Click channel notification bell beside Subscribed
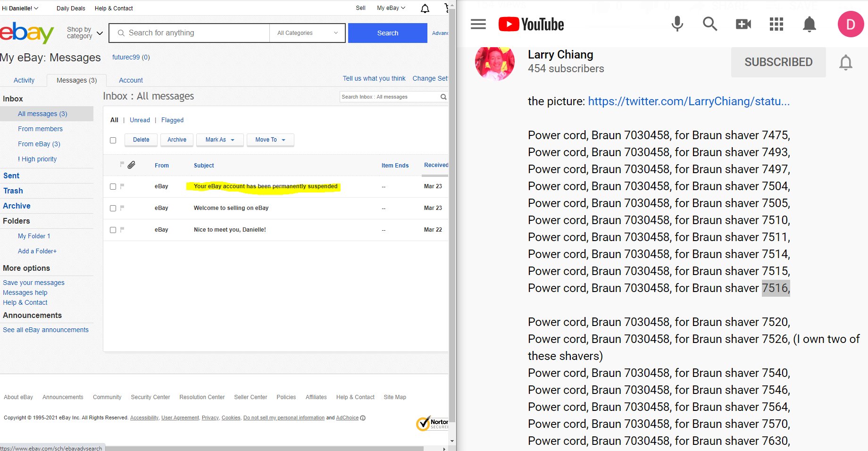Image resolution: width=868 pixels, height=451 pixels. (x=845, y=62)
